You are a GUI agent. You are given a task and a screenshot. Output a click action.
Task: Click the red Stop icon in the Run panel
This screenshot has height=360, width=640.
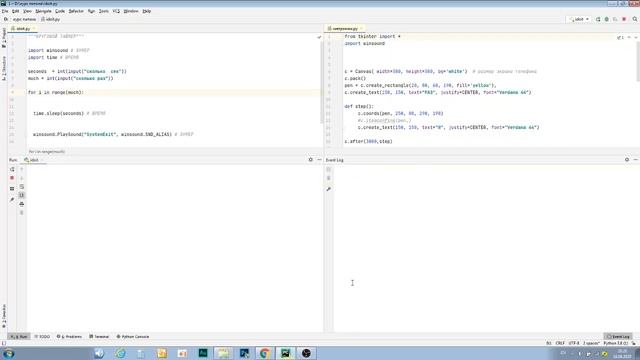[12, 178]
